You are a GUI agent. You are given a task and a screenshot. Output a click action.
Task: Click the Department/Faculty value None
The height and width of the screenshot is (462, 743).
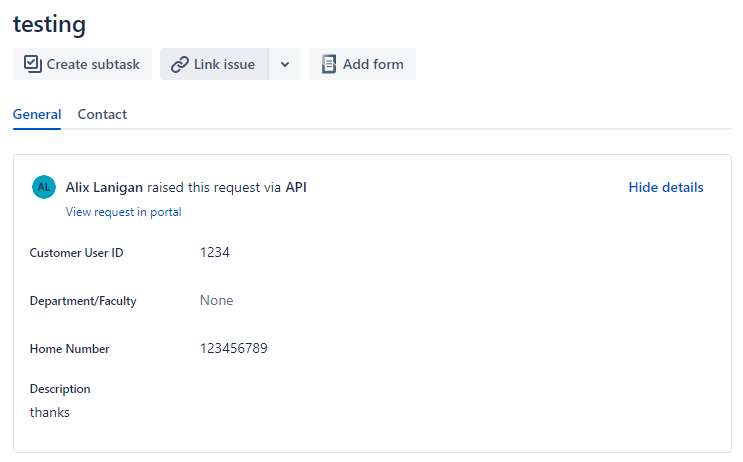(217, 300)
